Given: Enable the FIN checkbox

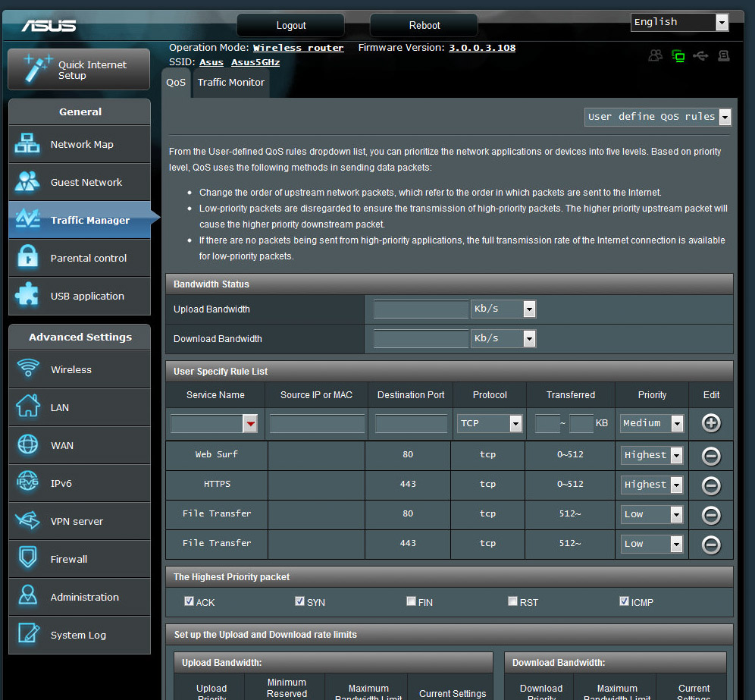Looking at the screenshot, I should coord(411,601).
